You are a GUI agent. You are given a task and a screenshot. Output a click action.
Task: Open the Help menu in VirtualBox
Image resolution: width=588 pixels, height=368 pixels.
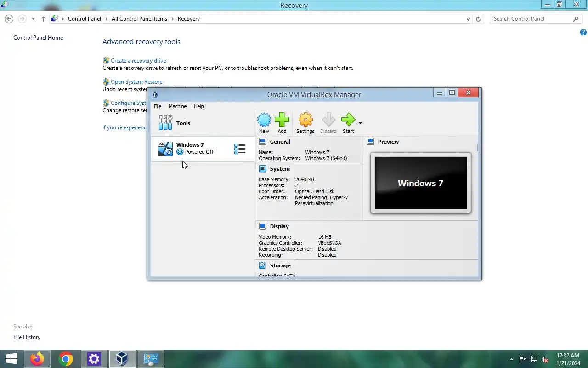click(x=198, y=106)
